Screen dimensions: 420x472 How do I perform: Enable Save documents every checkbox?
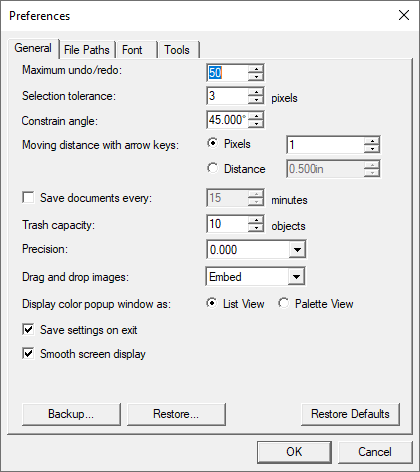click(28, 197)
